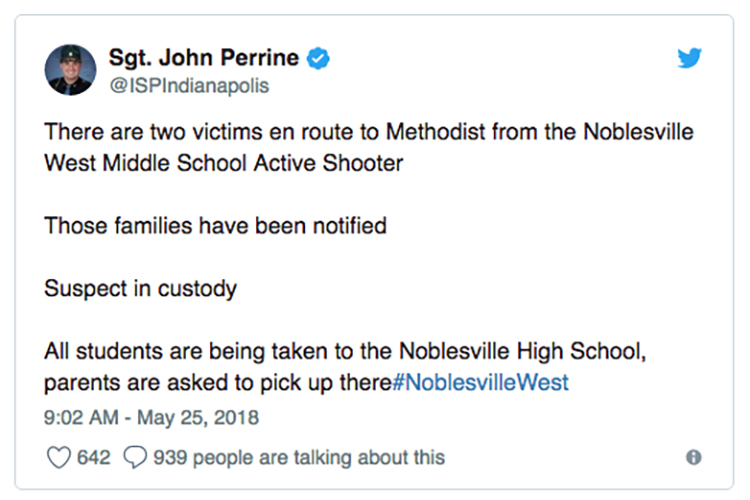
Task: Click "West Middle School Active Shooter" line
Action: pos(224,162)
